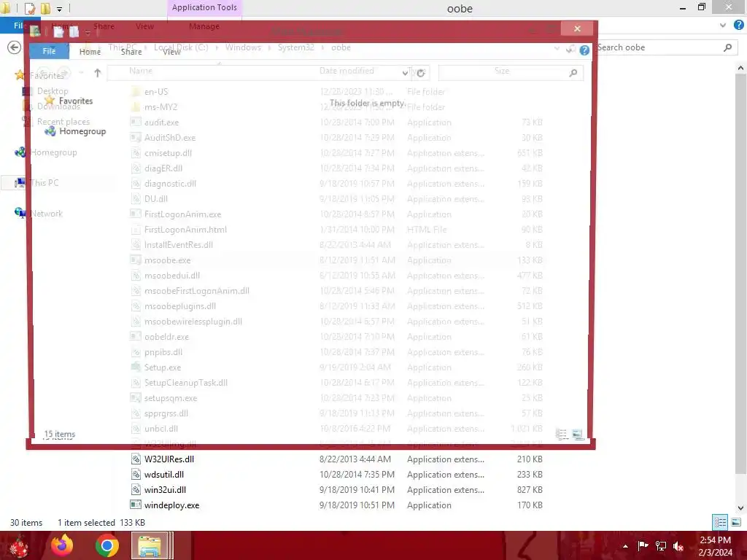Open the clock showing 2:54 PM
The width and height of the screenshot is (747, 560).
point(715,545)
